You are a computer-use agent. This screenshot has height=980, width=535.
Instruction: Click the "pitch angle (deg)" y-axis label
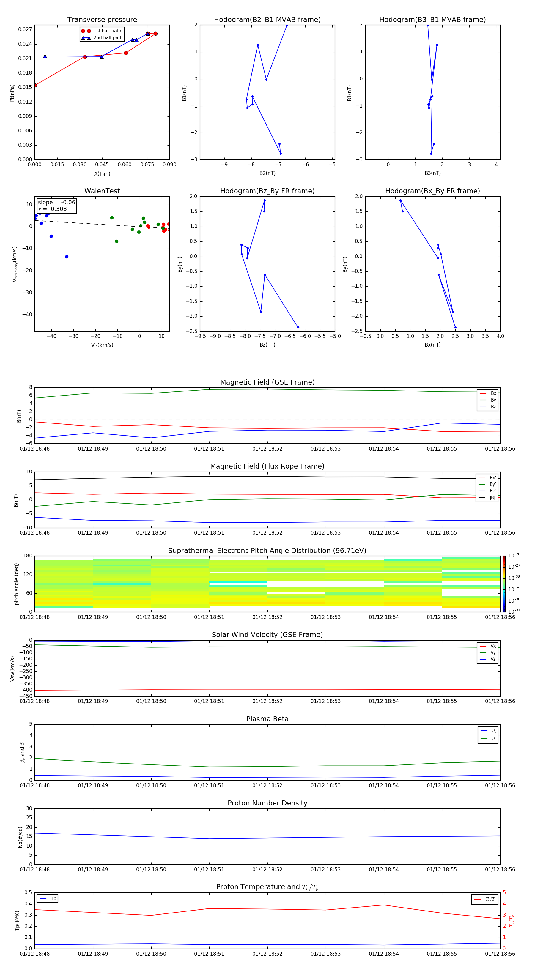point(16,584)
